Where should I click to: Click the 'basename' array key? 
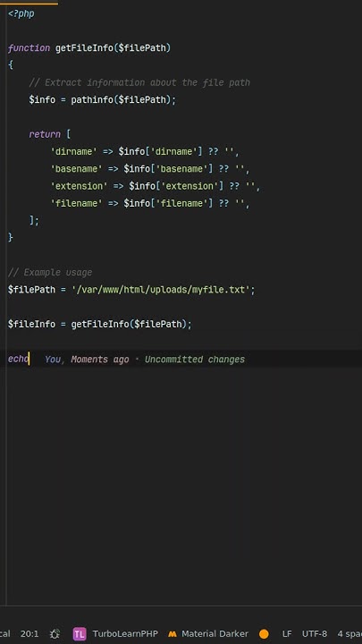click(76, 169)
